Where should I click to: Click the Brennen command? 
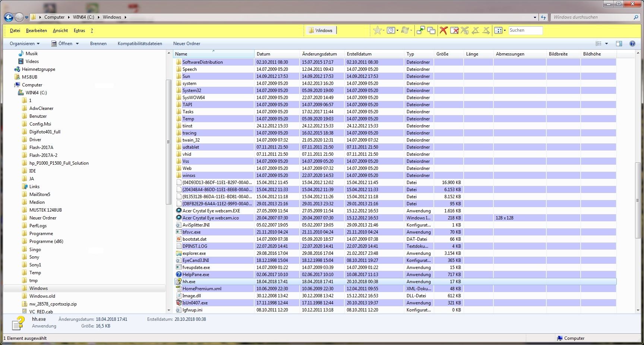pyautogui.click(x=98, y=44)
